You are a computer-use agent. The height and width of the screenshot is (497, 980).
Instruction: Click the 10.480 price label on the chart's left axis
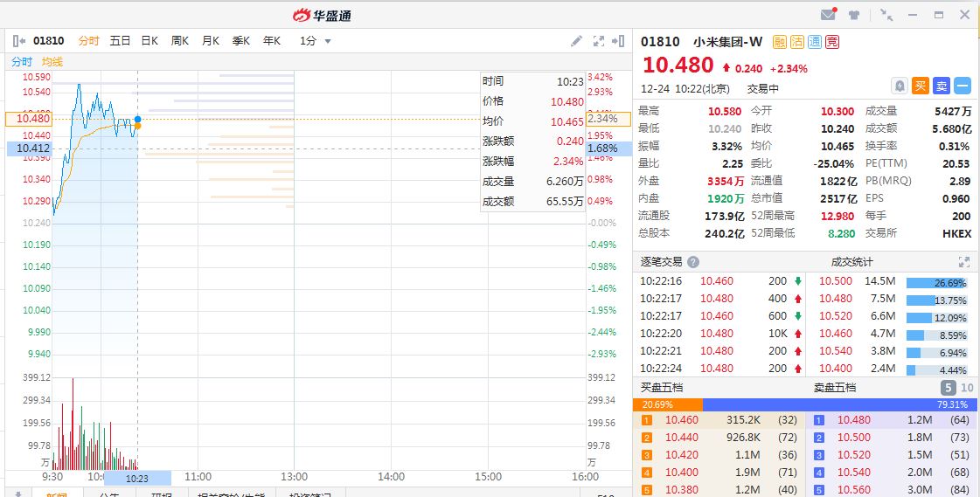tap(30, 119)
